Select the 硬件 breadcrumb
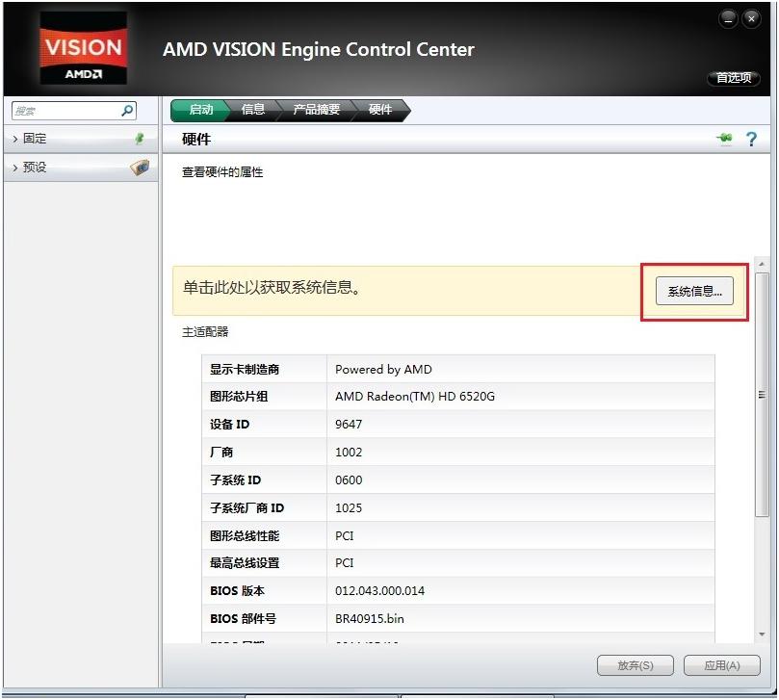This screenshot has width=779, height=700. [x=380, y=110]
